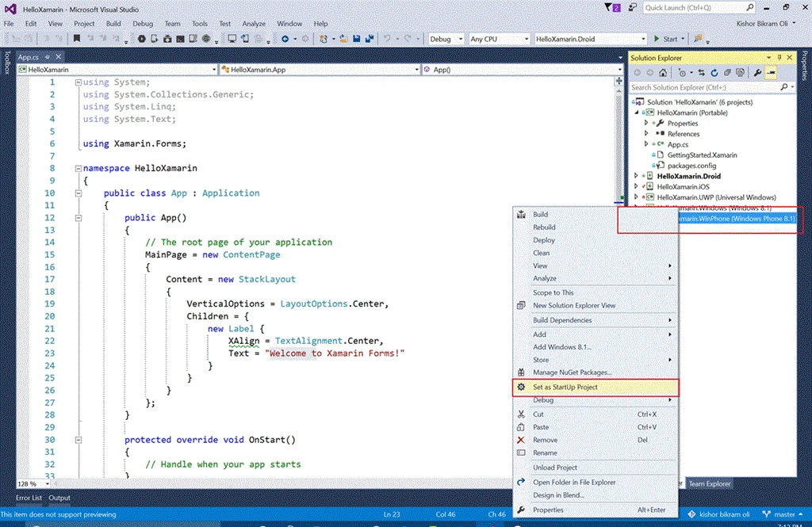
Task: Open the HelloXamarin.Droid startup project dropdown
Action: click(590, 39)
